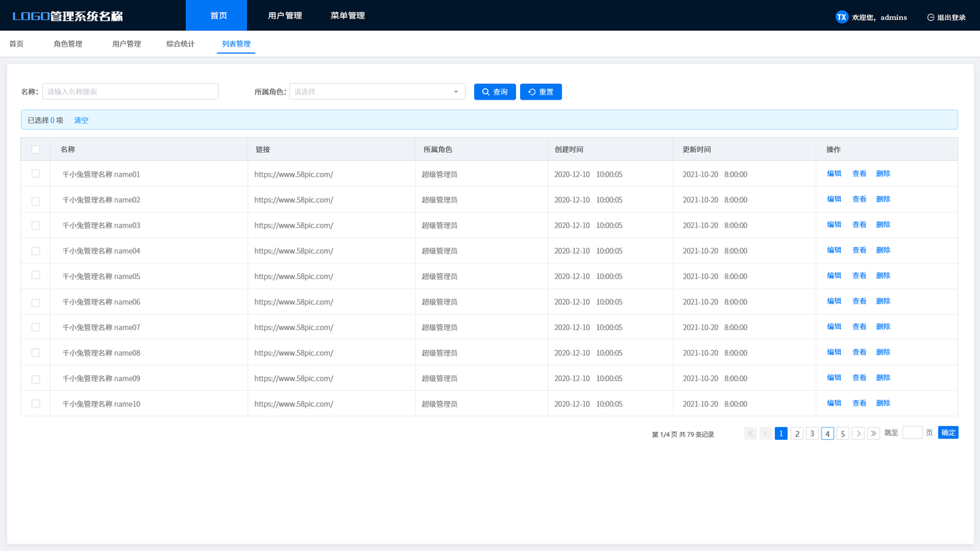
Task: Edit the name01 row
Action: [x=834, y=174]
